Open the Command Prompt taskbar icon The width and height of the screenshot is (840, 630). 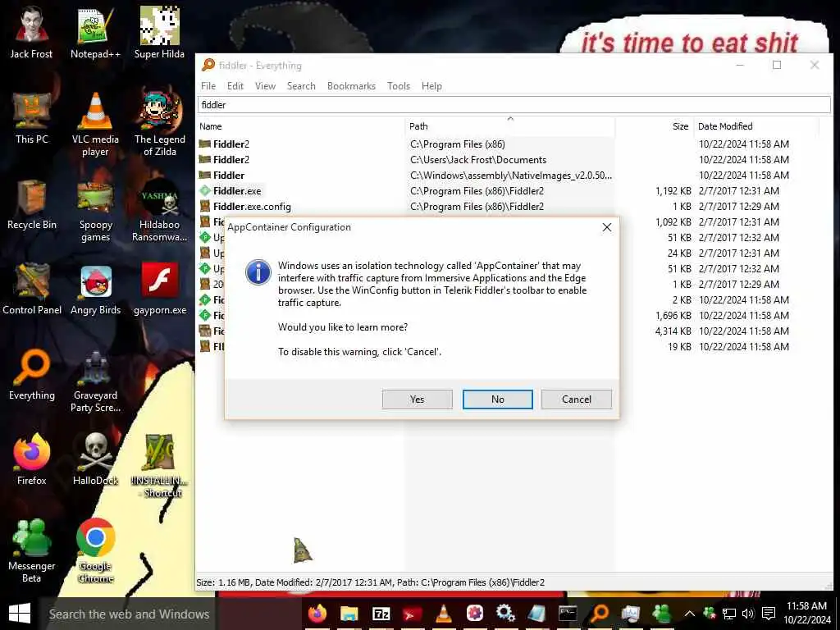[x=568, y=614]
